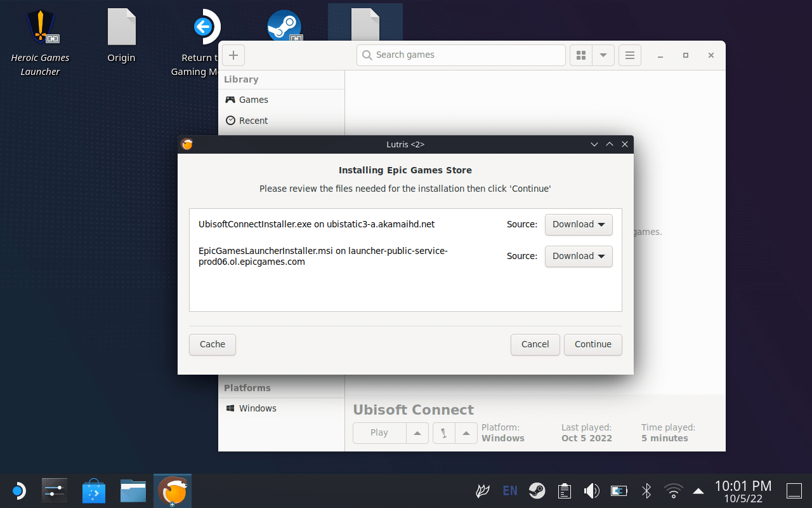
Task: Expand the arrow beside the Play button
Action: pos(417,433)
